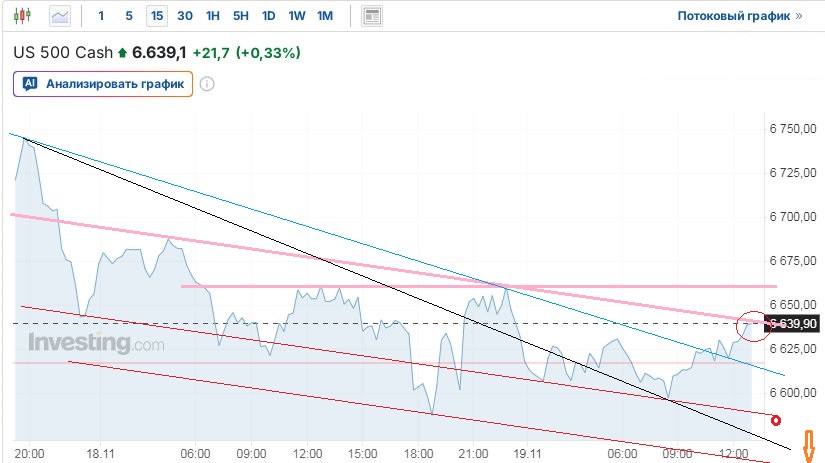The height and width of the screenshot is (463, 825).
Task: Open the news overlay icon in toolbar
Action: [372, 16]
